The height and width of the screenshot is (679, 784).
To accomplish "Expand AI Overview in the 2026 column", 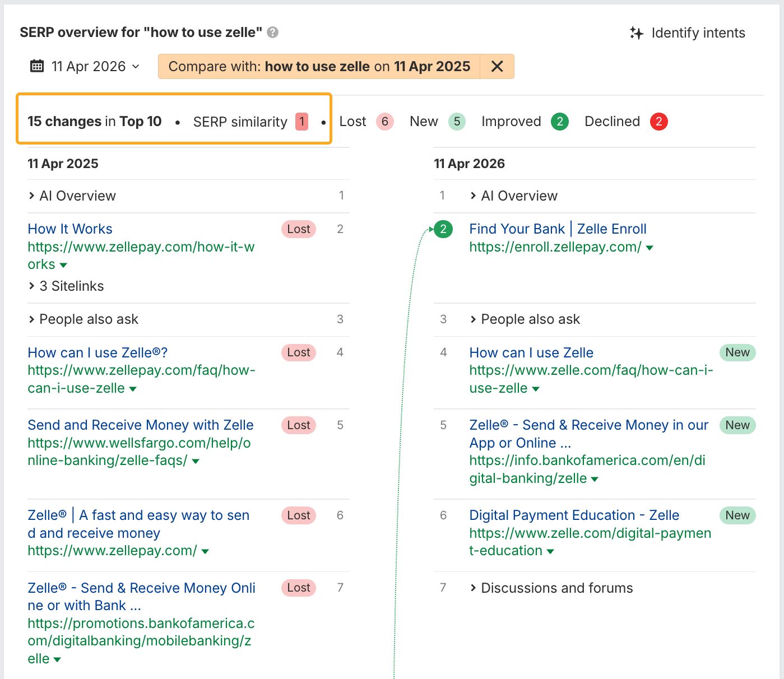I will (514, 196).
